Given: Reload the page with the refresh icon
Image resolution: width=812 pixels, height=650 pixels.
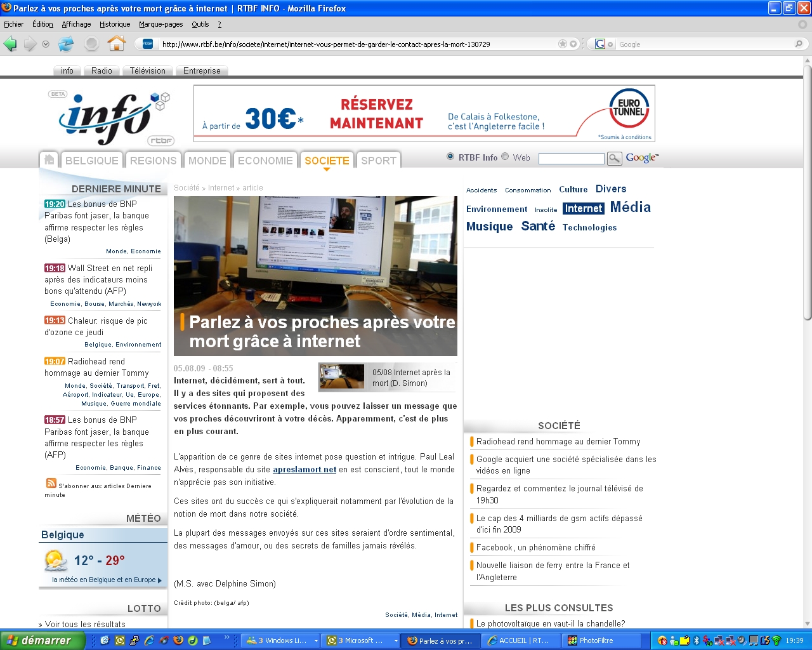Looking at the screenshot, I should 66,44.
